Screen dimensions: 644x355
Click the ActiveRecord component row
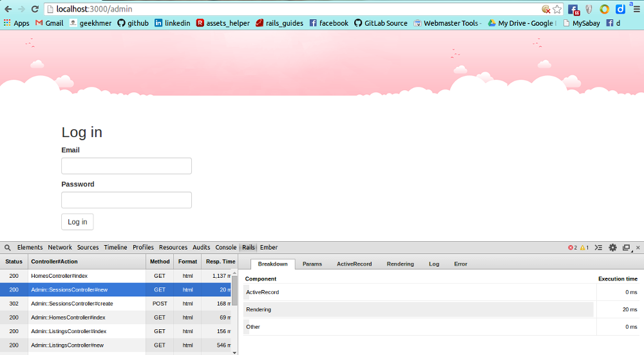pos(441,292)
